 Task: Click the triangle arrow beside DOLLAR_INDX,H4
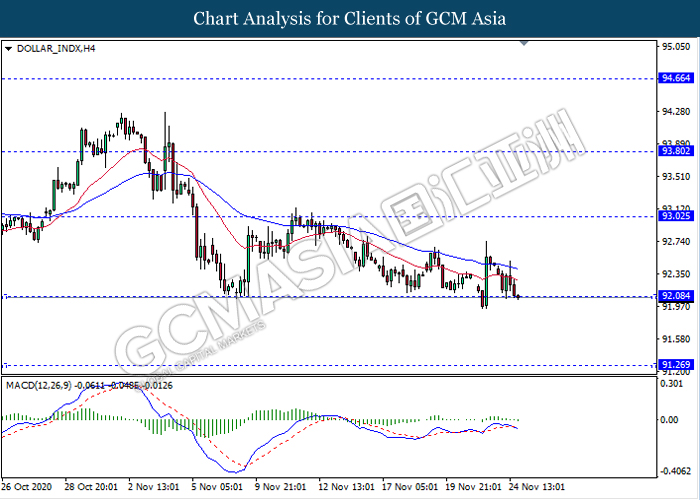[9, 47]
